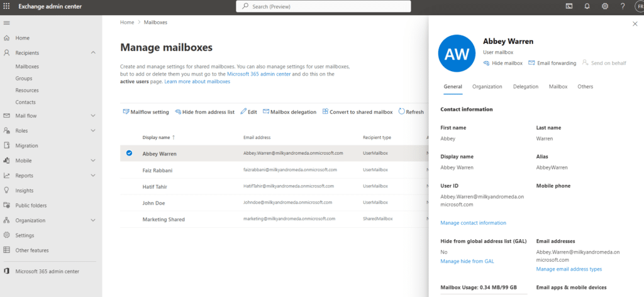Select the John Doe mailbox row
The height and width of the screenshot is (297, 644).
(x=274, y=203)
